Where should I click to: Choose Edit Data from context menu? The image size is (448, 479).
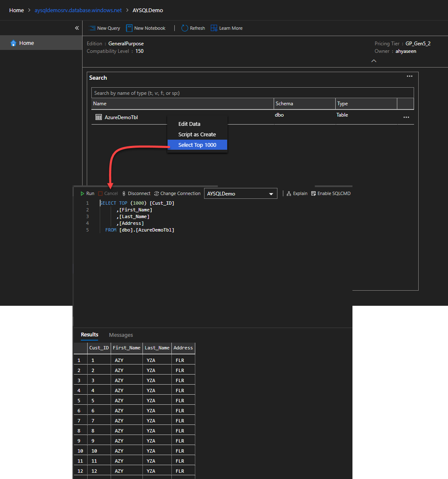point(189,124)
